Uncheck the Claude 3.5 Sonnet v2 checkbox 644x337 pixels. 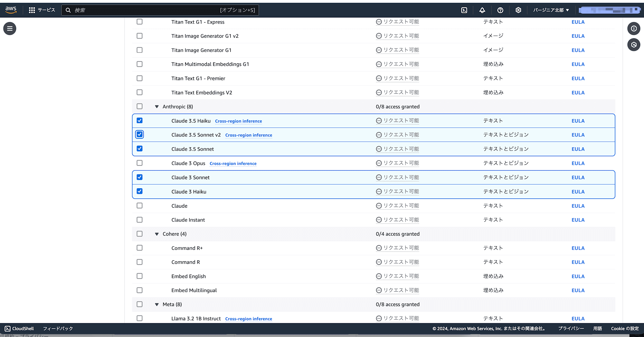tap(139, 135)
